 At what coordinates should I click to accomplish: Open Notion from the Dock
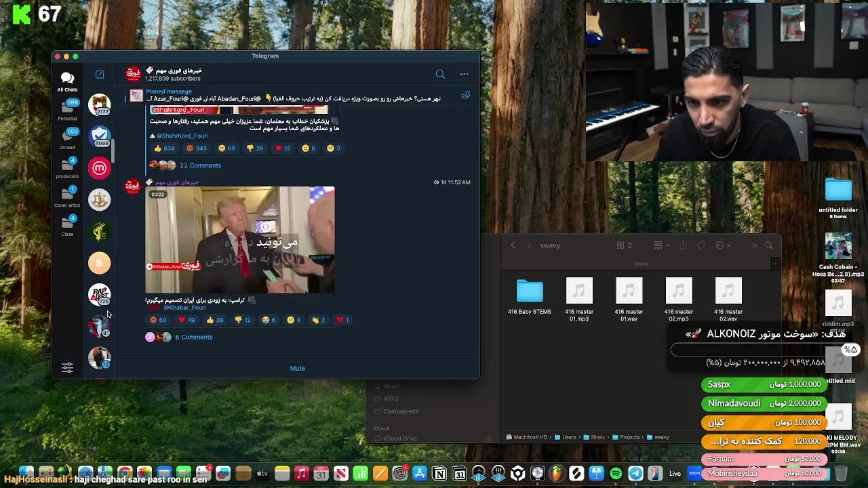pyautogui.click(x=439, y=474)
